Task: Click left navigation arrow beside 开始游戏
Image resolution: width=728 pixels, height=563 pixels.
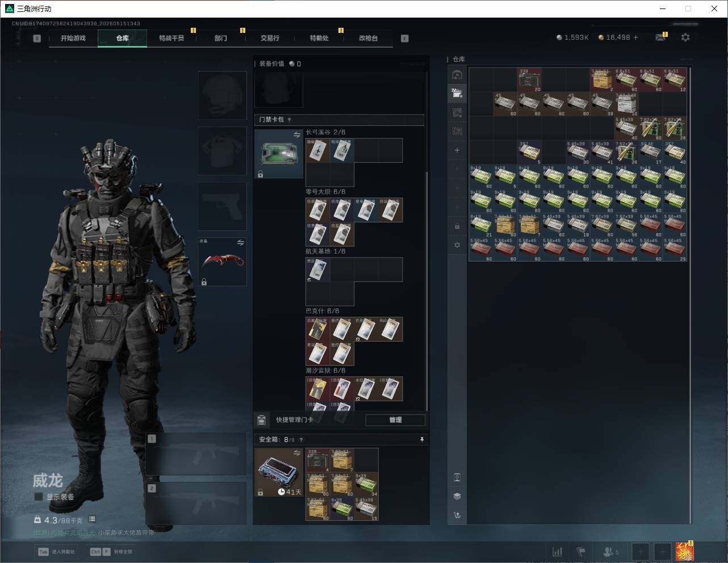Action: pyautogui.click(x=37, y=38)
